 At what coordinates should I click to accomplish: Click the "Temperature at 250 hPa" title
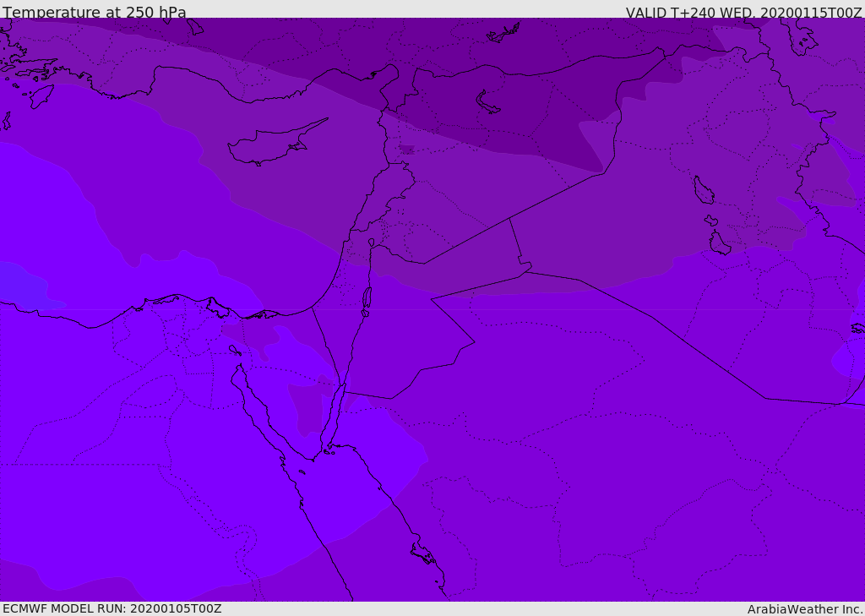pos(95,12)
